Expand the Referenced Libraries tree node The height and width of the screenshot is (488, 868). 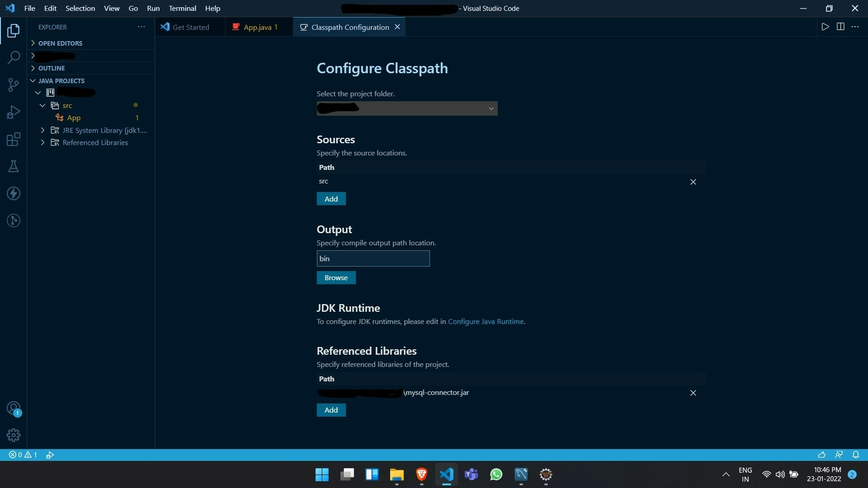[x=42, y=143]
